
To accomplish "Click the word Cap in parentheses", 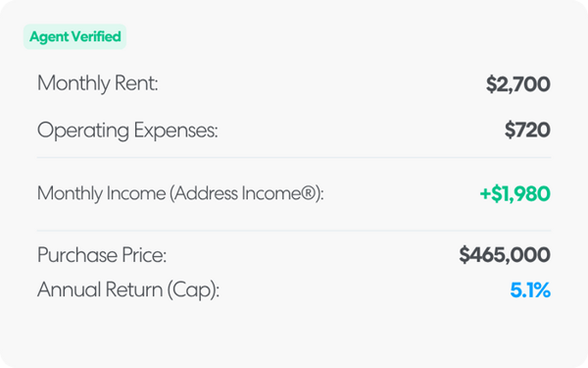I will 193,290.
